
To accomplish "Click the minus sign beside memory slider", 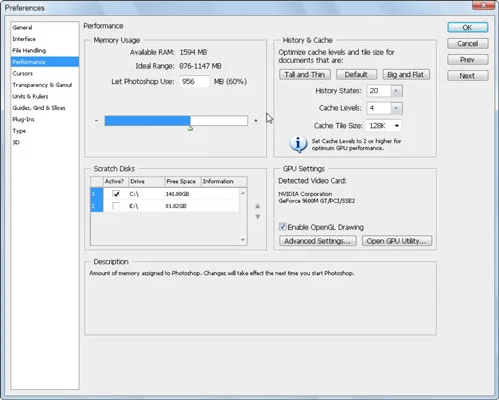I will (96, 120).
